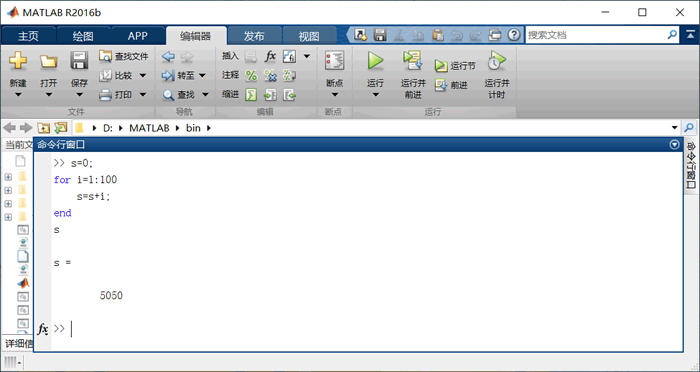Click the fx icon beside the command prompt

pos(42,329)
